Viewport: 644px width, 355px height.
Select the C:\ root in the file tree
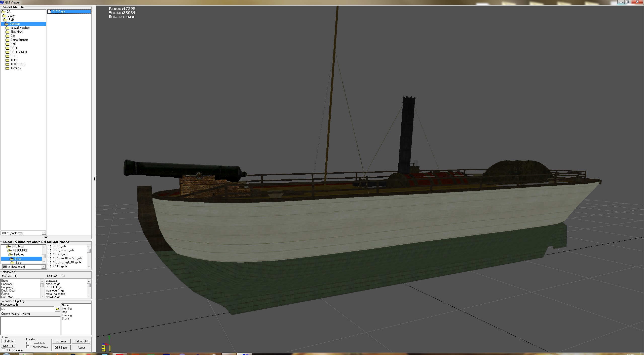[x=8, y=12]
